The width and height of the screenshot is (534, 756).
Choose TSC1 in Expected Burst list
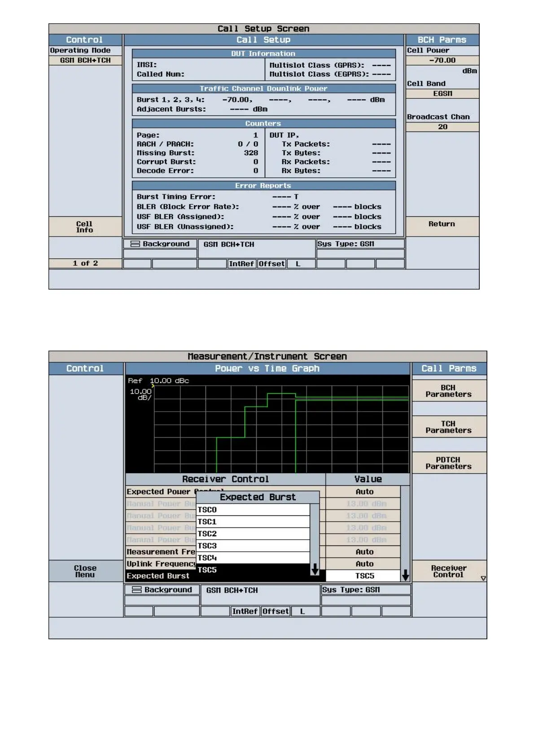point(253,522)
